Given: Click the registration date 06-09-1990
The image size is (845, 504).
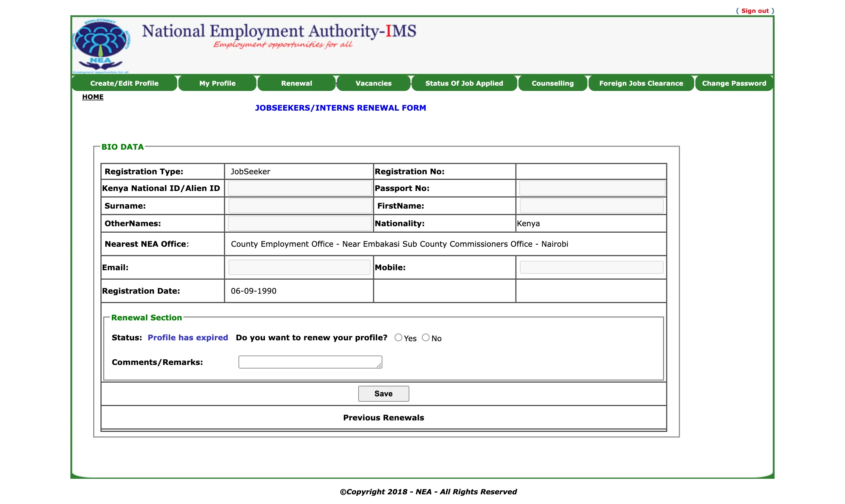Looking at the screenshot, I should [253, 291].
